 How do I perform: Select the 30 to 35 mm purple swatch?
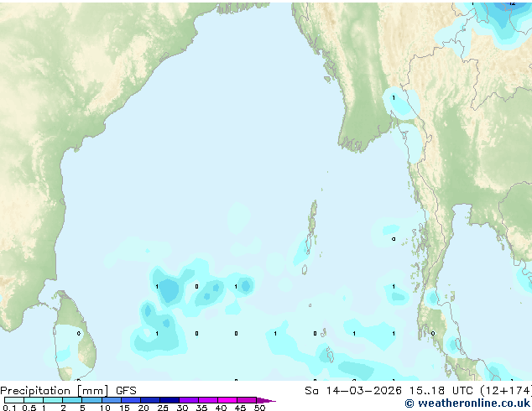tap(188, 400)
